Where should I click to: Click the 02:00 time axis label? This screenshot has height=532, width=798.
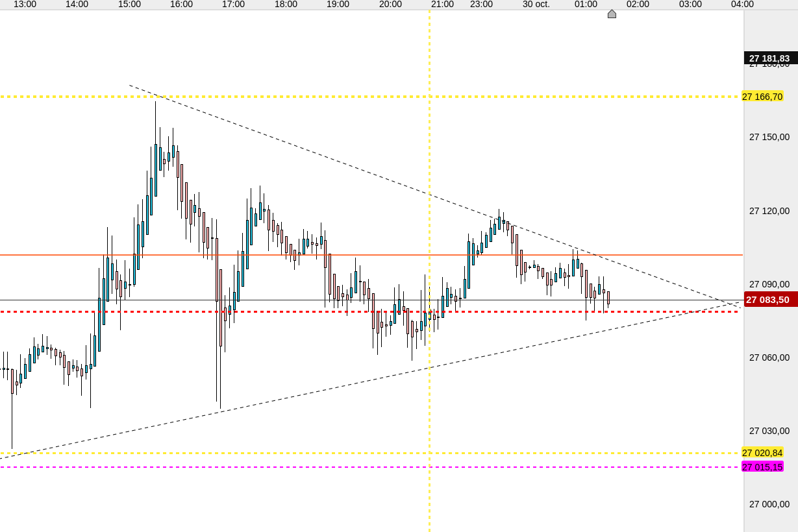pos(638,4)
